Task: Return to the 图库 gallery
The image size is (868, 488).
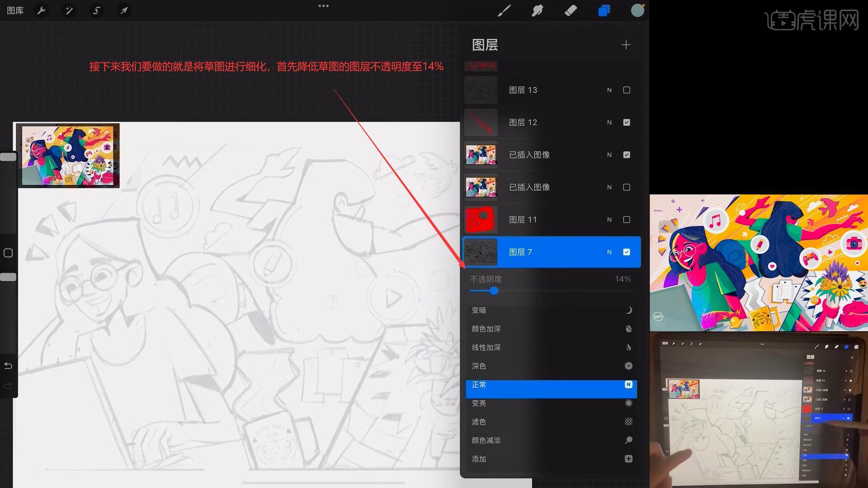Action: point(15,10)
